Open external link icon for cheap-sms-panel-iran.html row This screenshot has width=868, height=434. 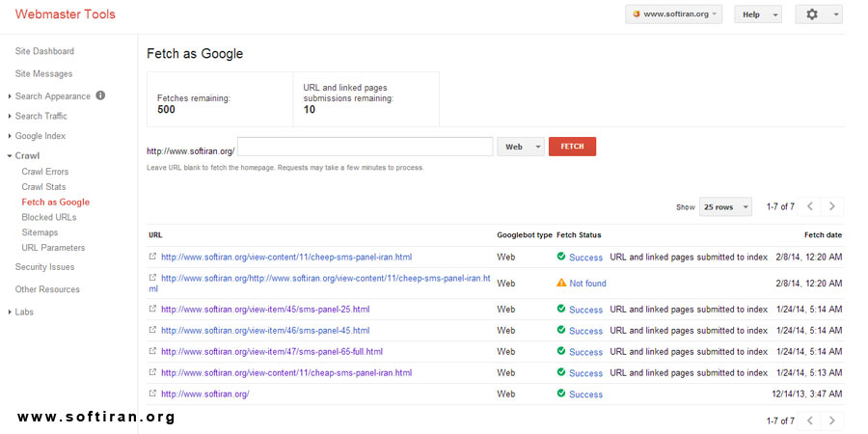point(152,372)
